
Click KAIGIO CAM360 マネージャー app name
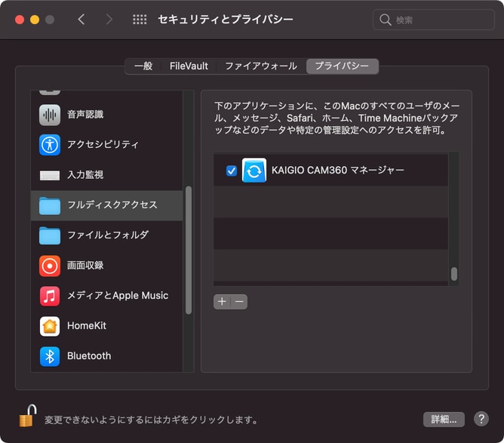337,170
